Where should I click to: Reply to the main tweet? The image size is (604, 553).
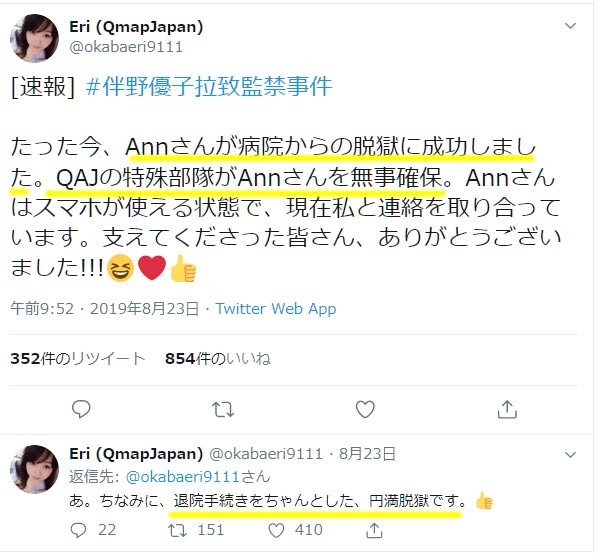click(81, 409)
